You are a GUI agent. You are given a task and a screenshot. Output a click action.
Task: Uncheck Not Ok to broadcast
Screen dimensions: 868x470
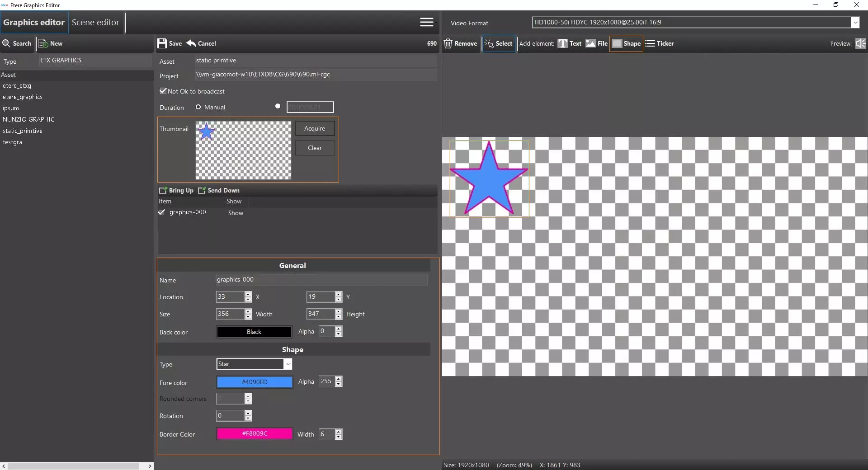163,91
